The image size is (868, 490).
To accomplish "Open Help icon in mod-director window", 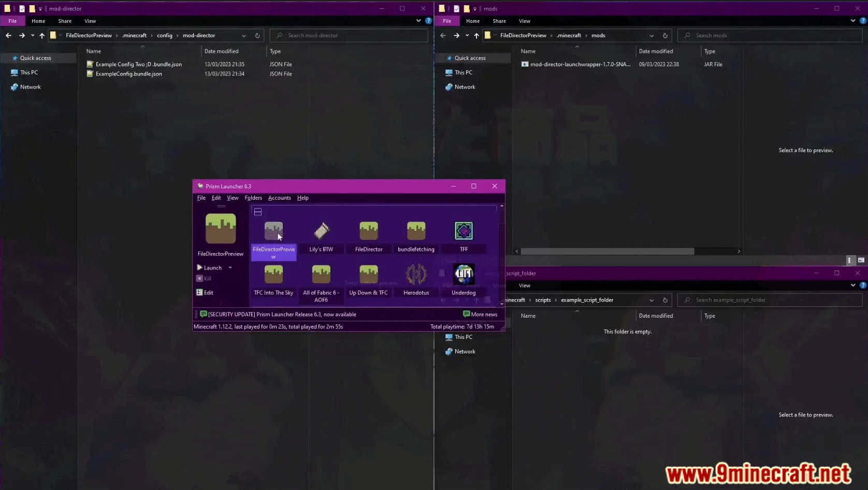I will 428,21.
